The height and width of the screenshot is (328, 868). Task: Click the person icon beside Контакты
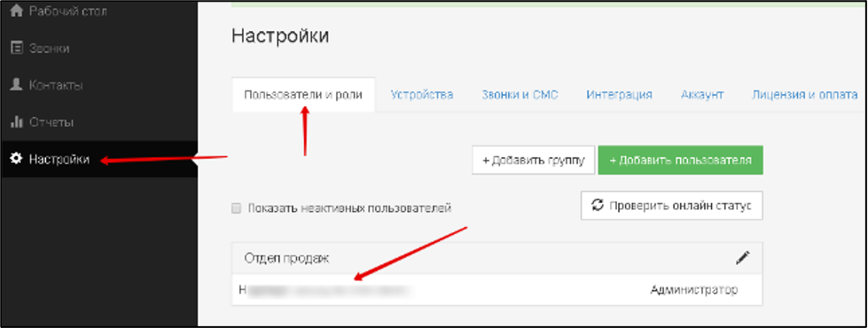[x=17, y=84]
